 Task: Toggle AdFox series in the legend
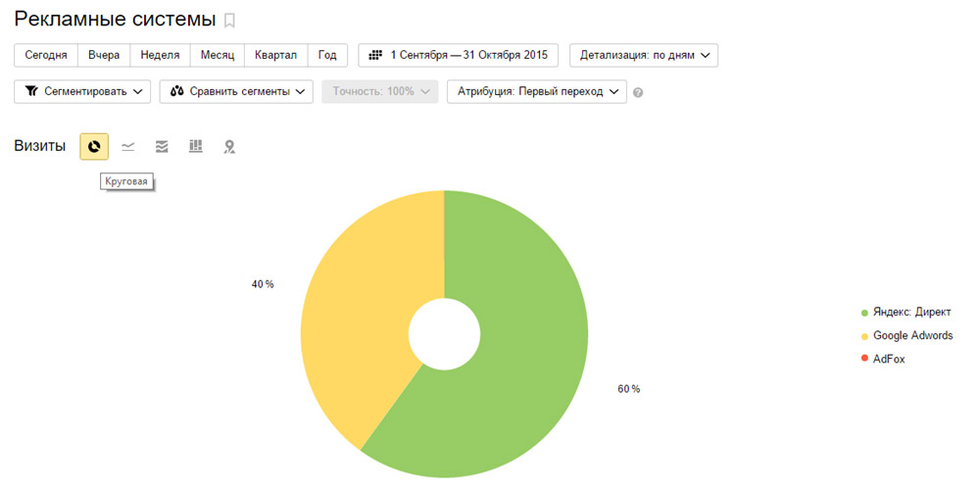(x=889, y=360)
